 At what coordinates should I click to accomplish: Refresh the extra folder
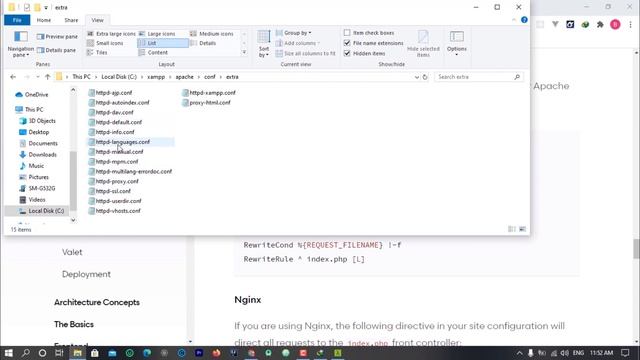click(425, 77)
